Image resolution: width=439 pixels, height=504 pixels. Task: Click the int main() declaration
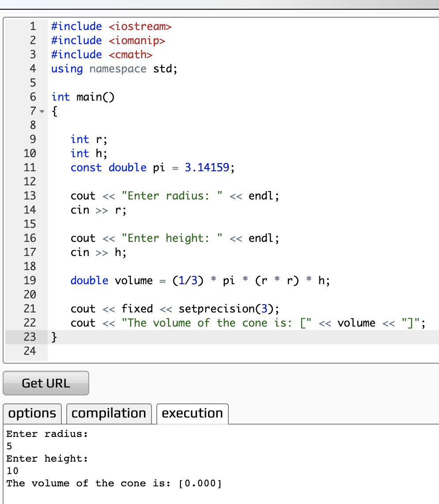tap(82, 97)
